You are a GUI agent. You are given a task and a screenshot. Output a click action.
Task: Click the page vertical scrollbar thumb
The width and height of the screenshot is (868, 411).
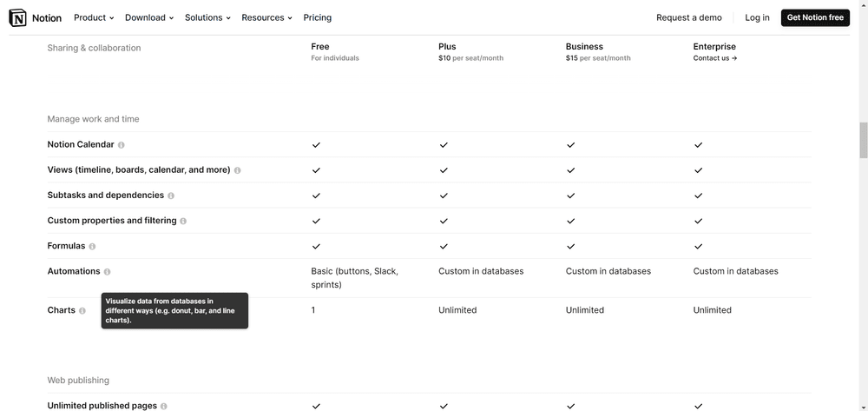863,140
